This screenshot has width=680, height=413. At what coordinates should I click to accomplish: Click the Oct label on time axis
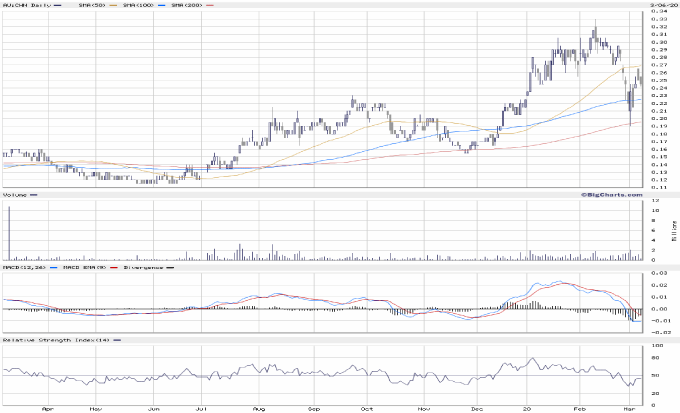[366, 408]
